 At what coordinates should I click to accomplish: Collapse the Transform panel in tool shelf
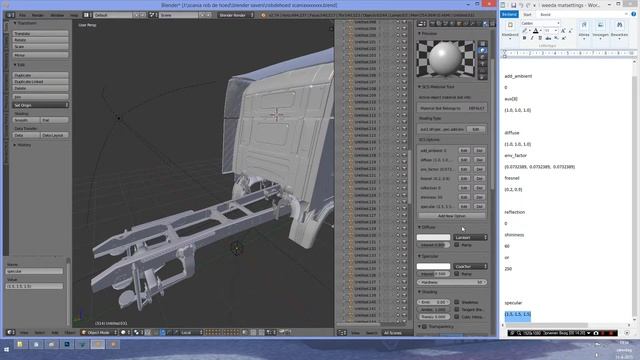[16, 23]
